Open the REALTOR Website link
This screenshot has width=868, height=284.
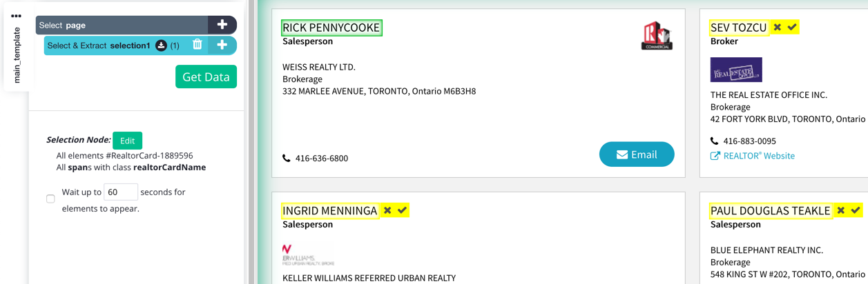point(753,156)
